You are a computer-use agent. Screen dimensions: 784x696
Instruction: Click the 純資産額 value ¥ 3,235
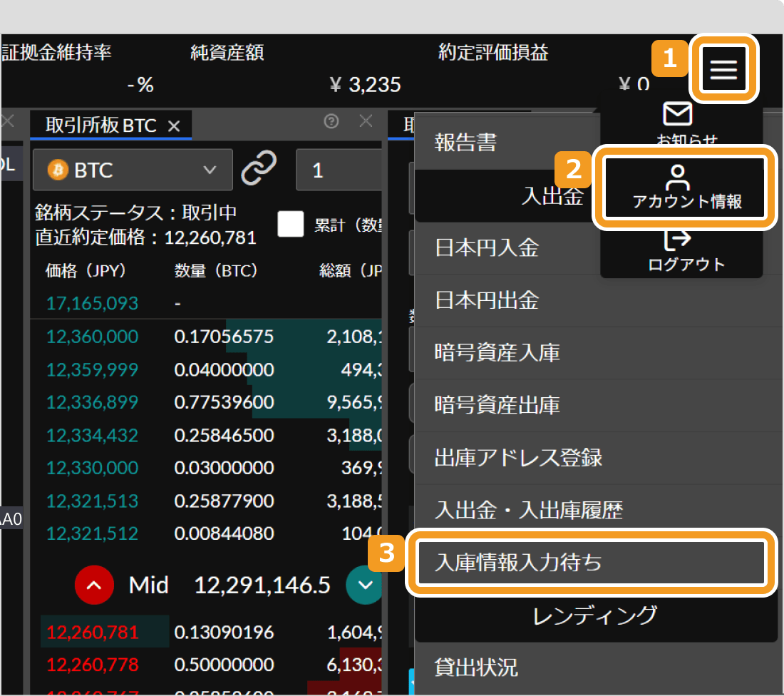point(365,85)
